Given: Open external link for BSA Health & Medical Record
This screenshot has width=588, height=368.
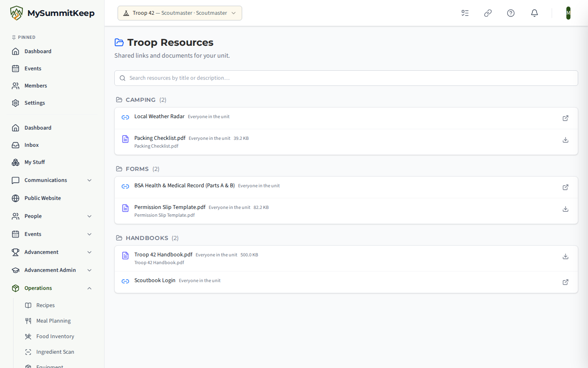Looking at the screenshot, I should 566,187.
